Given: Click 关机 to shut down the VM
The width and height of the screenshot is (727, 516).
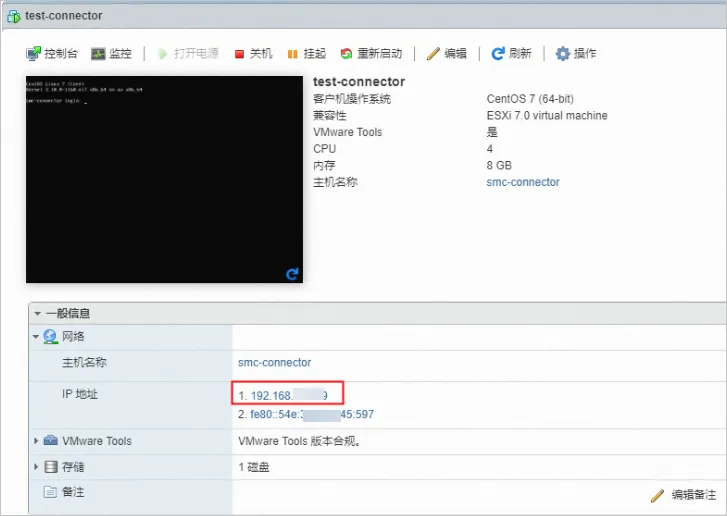Looking at the screenshot, I should point(254,54).
